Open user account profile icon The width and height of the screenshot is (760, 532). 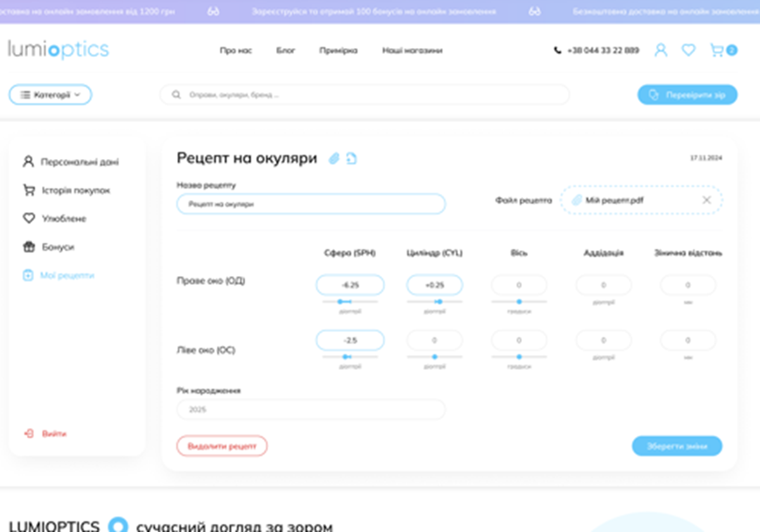pyautogui.click(x=661, y=50)
